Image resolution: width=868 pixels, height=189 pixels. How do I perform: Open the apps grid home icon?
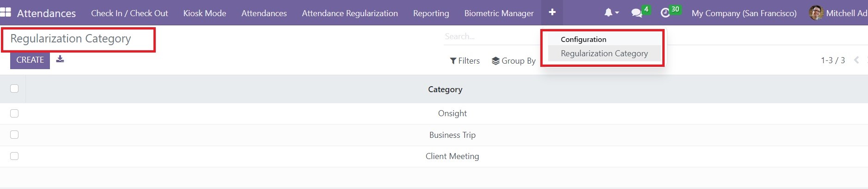tap(6, 12)
